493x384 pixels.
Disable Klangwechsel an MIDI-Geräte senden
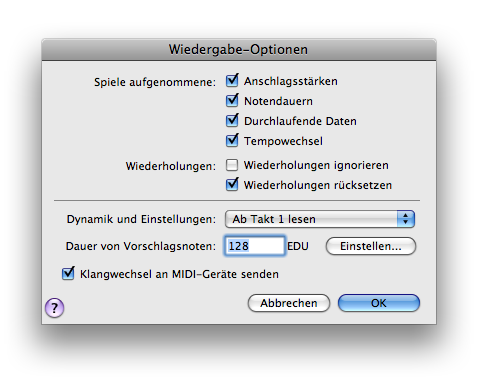(68, 274)
